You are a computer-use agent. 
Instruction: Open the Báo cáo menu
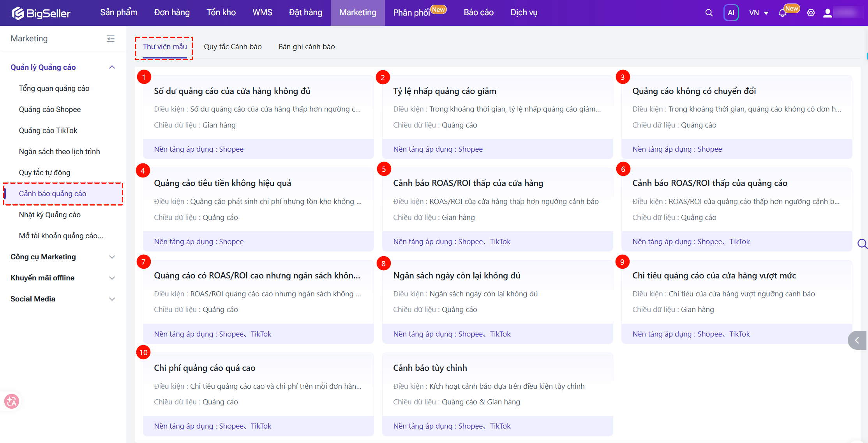(478, 12)
